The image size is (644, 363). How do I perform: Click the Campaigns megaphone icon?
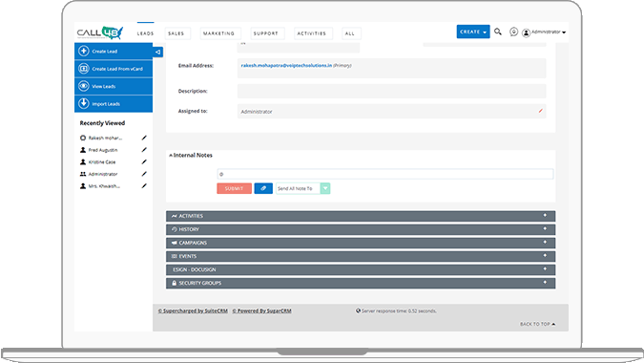175,243
